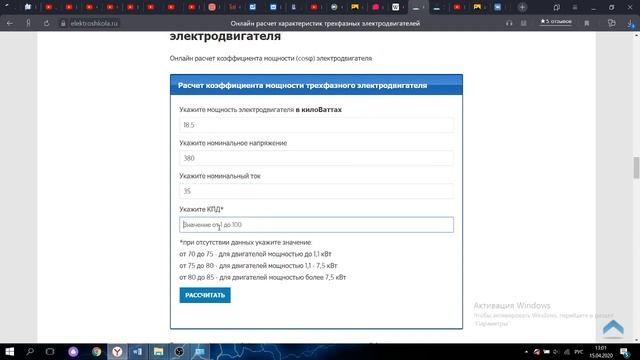Click the label "Укажите номинальное напряжение"
Screen dimensions: 640x360
pyautogui.click(x=233, y=143)
